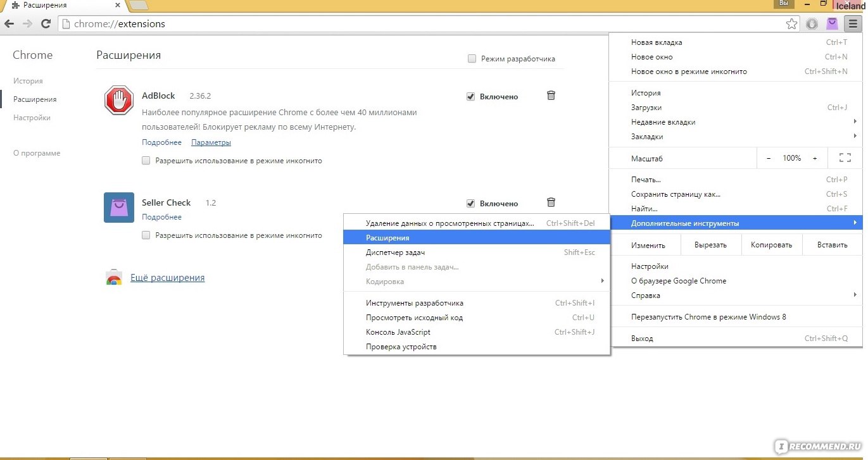Screen dimensions: 868x460
Task: Select О браузере Google Chrome
Action: coord(736,281)
